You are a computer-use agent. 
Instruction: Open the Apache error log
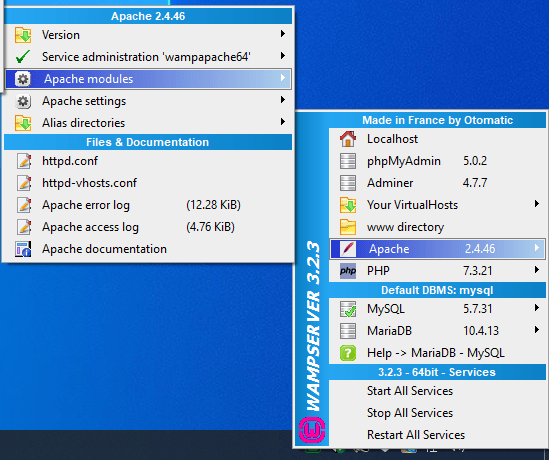point(148,205)
